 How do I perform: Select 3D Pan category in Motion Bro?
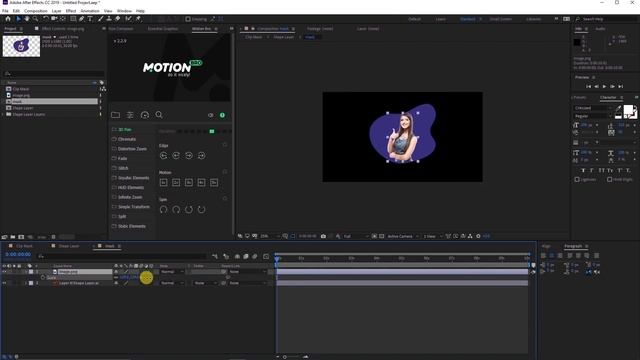pos(124,129)
